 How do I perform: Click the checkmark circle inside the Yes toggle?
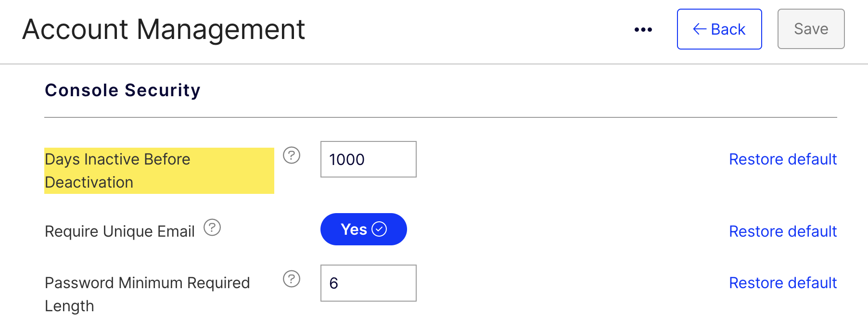pyautogui.click(x=379, y=229)
